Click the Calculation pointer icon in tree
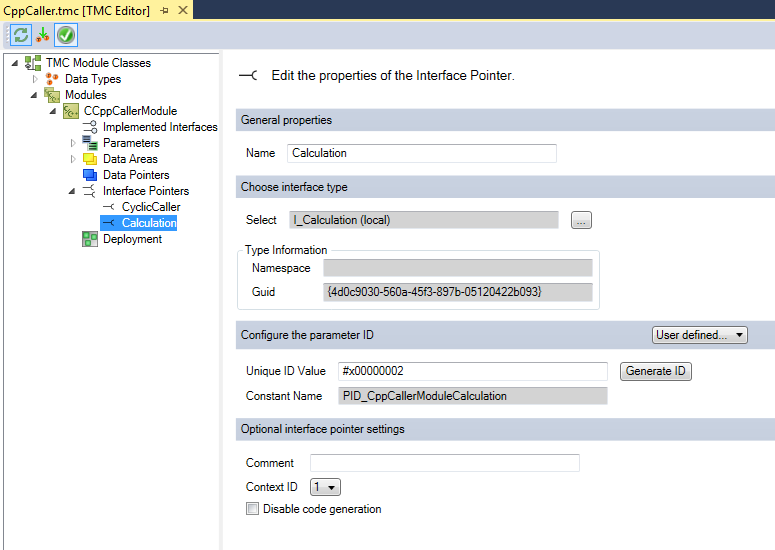Image resolution: width=775 pixels, height=550 pixels. pos(109,223)
